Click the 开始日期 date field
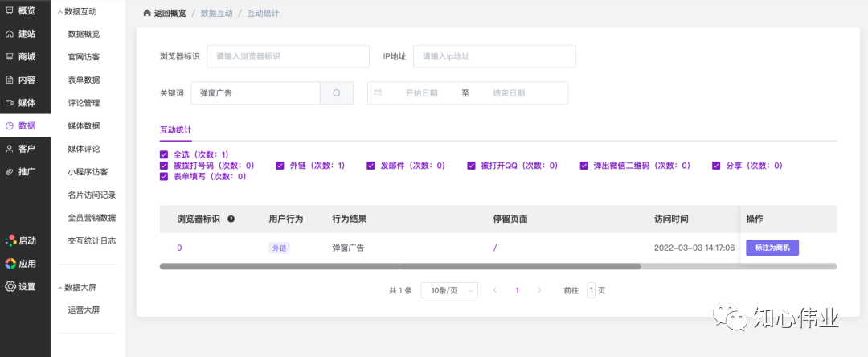The height and width of the screenshot is (357, 868). [422, 93]
